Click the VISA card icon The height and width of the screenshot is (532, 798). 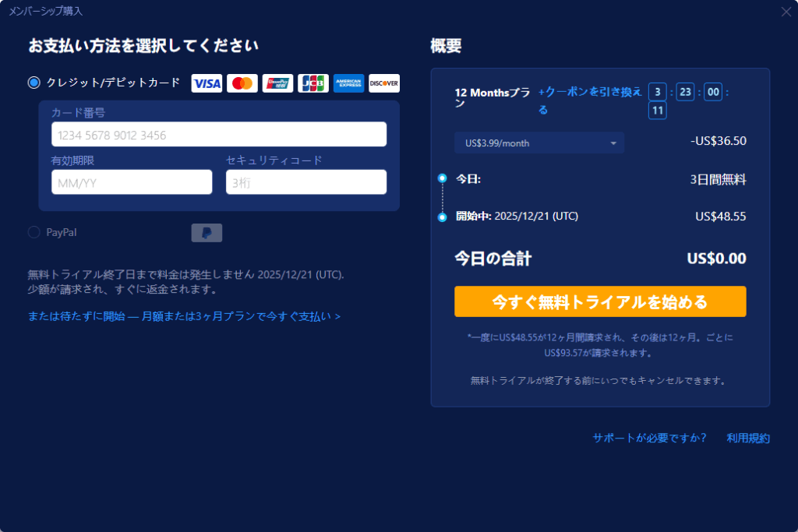tap(207, 83)
